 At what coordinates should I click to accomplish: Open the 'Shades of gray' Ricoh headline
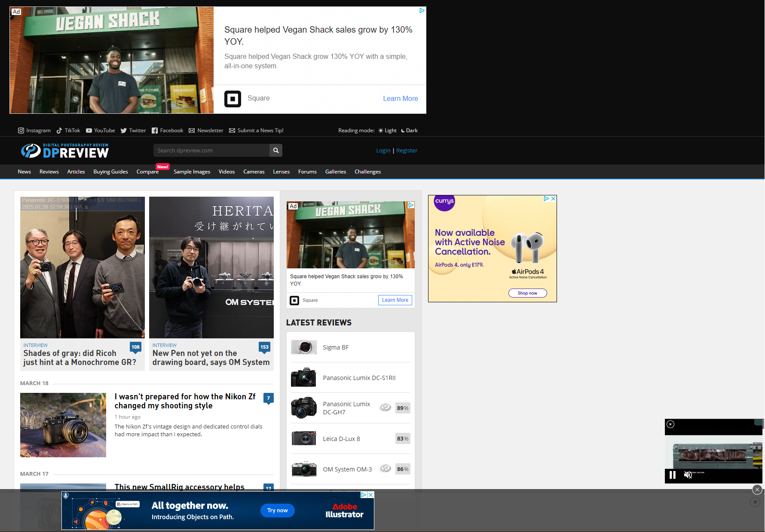click(x=80, y=358)
